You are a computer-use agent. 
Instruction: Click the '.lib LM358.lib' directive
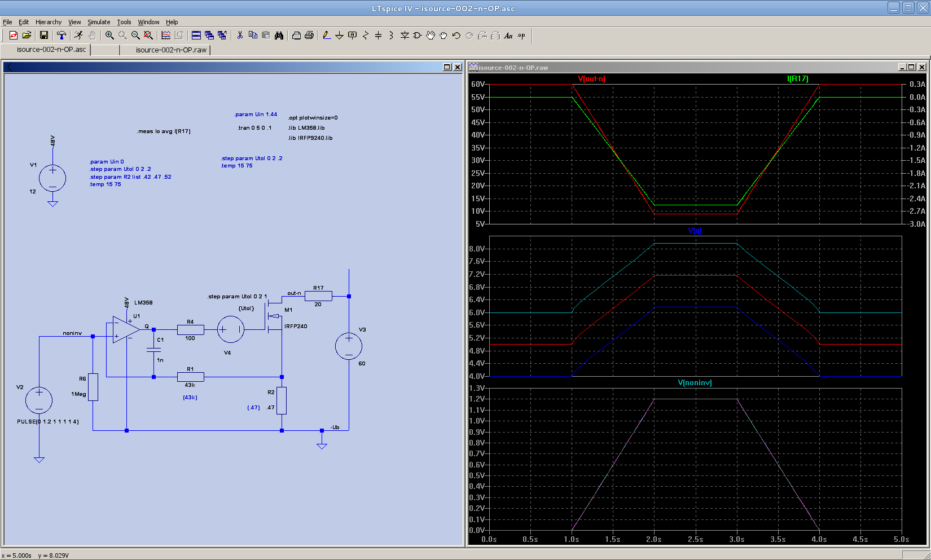pos(306,128)
